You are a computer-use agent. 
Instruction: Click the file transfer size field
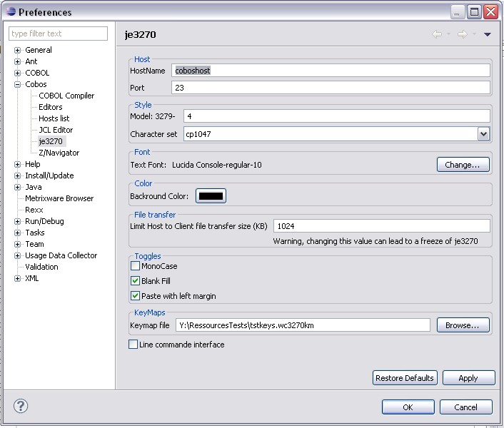(x=381, y=226)
